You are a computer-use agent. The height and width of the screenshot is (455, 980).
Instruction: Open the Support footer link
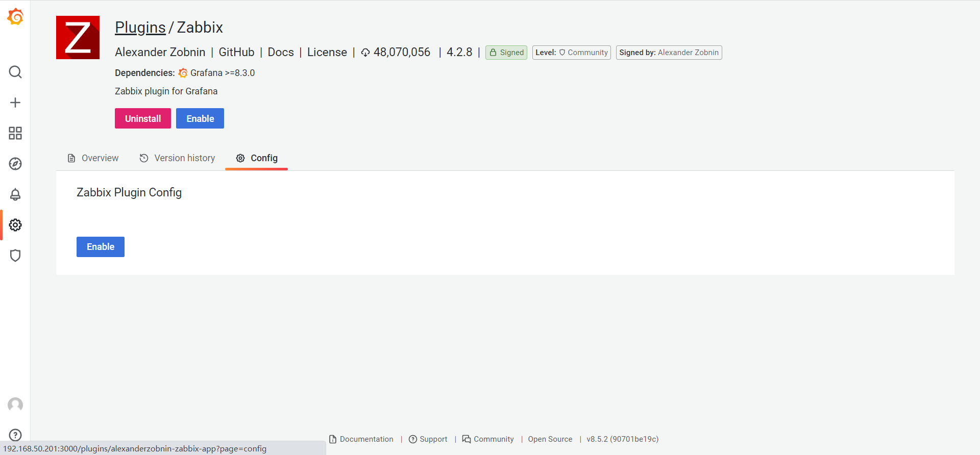[428, 439]
